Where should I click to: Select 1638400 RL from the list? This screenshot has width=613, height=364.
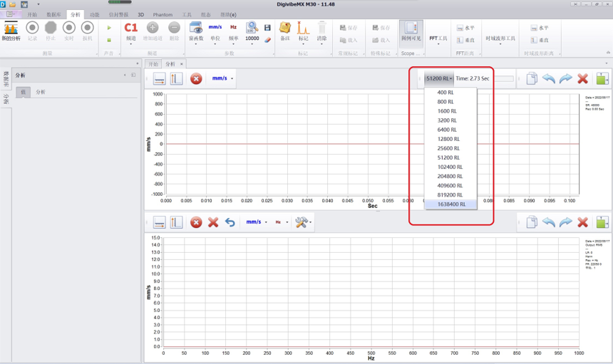pyautogui.click(x=450, y=204)
